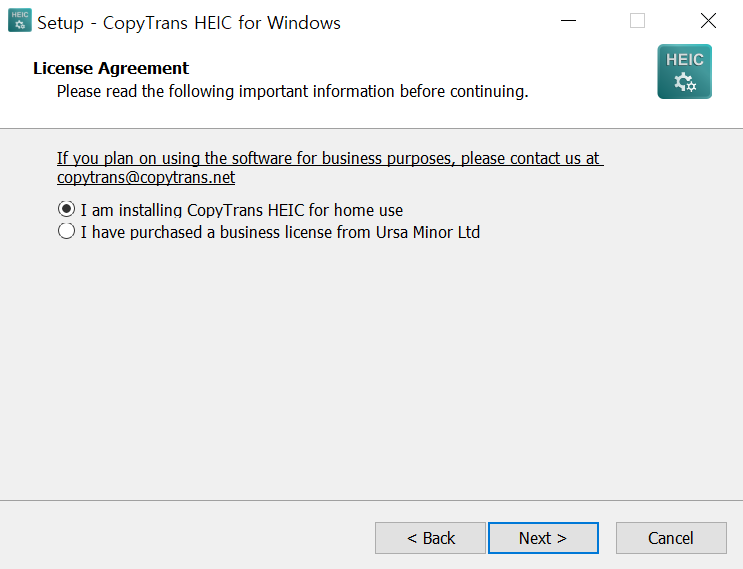
Task: Click the large HEIC gear logo
Action: (x=684, y=72)
